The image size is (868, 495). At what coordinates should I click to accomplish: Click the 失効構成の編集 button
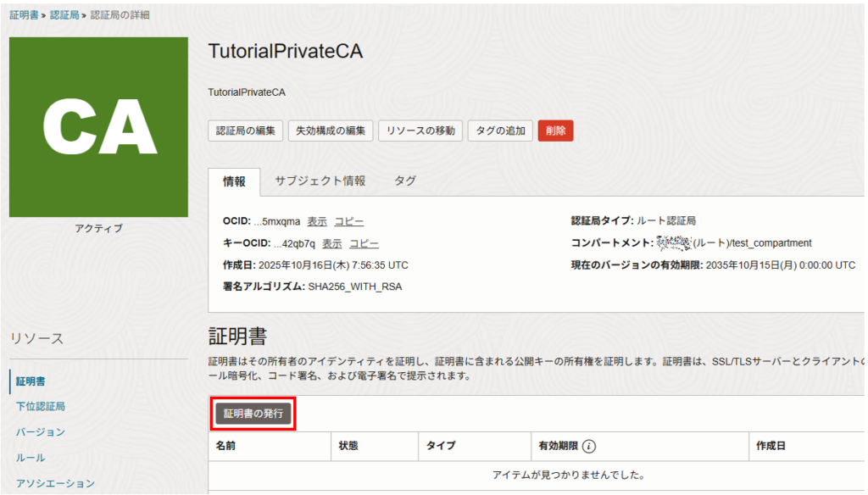point(331,131)
